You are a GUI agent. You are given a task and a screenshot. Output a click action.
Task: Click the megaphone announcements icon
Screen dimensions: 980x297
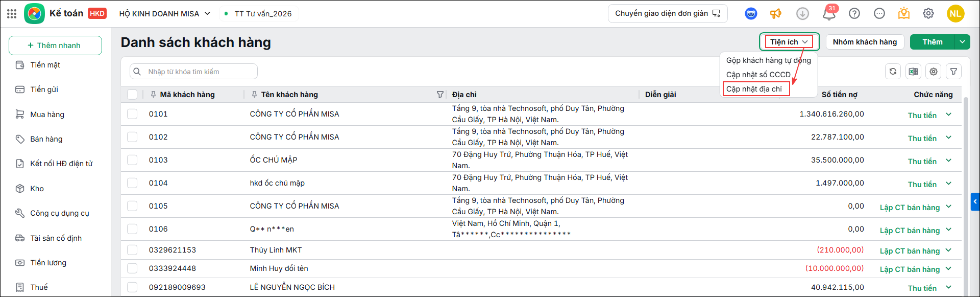(776, 14)
